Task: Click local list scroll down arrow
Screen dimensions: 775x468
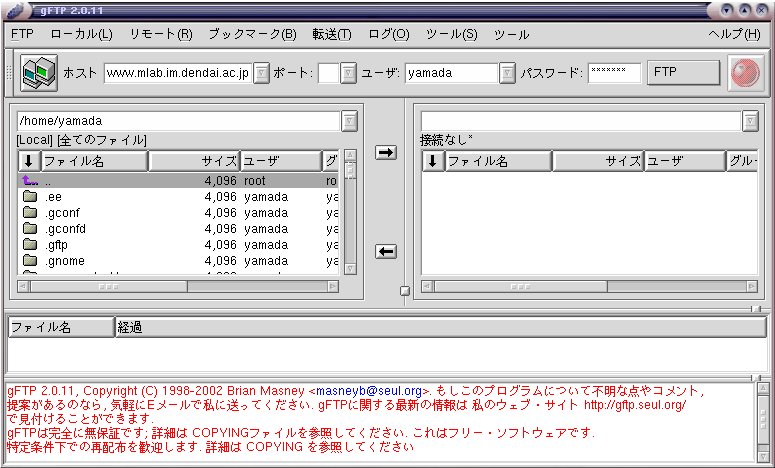Action: 350,269
